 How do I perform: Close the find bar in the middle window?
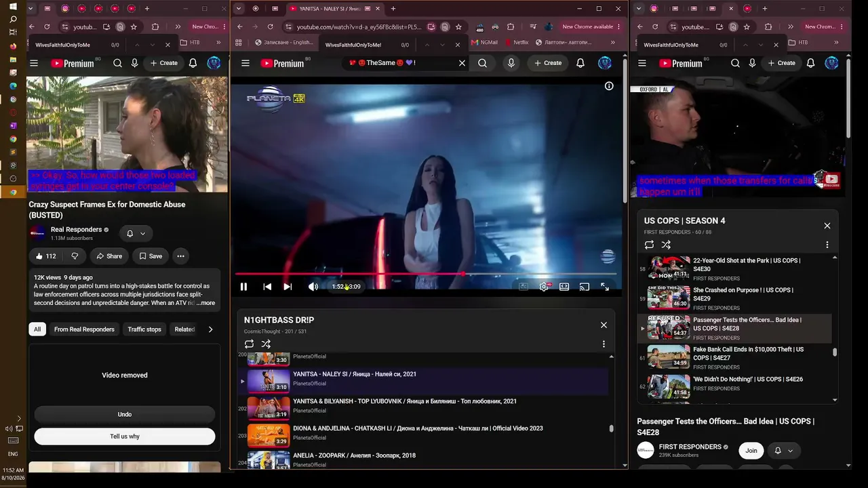[457, 45]
